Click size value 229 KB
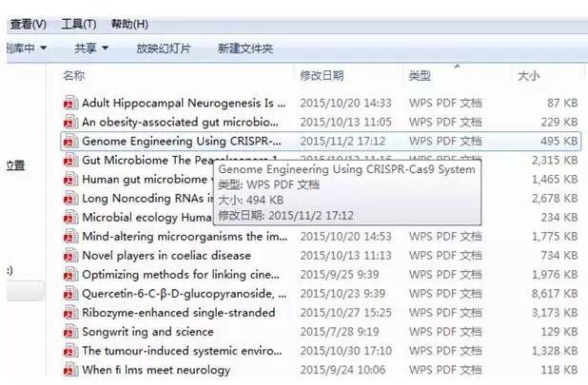This screenshot has width=588, height=385. (x=559, y=122)
